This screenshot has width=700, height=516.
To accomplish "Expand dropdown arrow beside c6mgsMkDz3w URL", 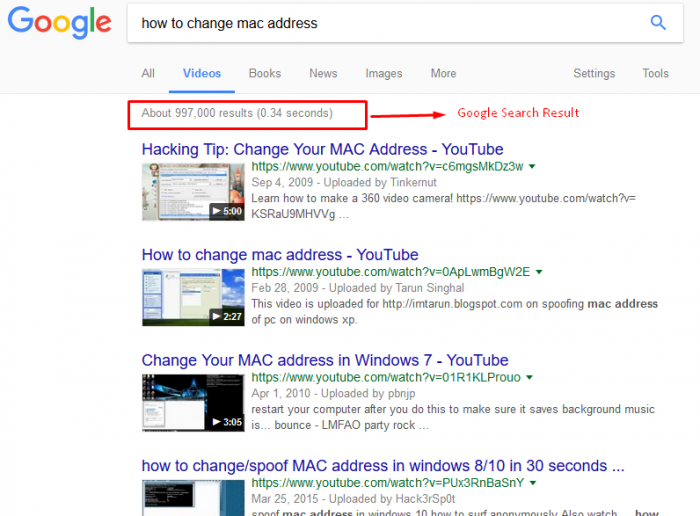I will pyautogui.click(x=532, y=166).
